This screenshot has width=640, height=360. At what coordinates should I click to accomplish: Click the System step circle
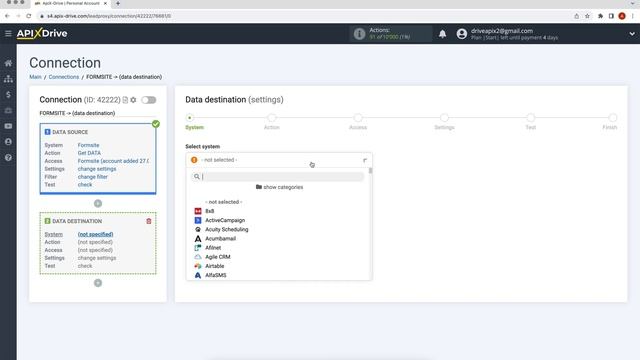[189, 118]
